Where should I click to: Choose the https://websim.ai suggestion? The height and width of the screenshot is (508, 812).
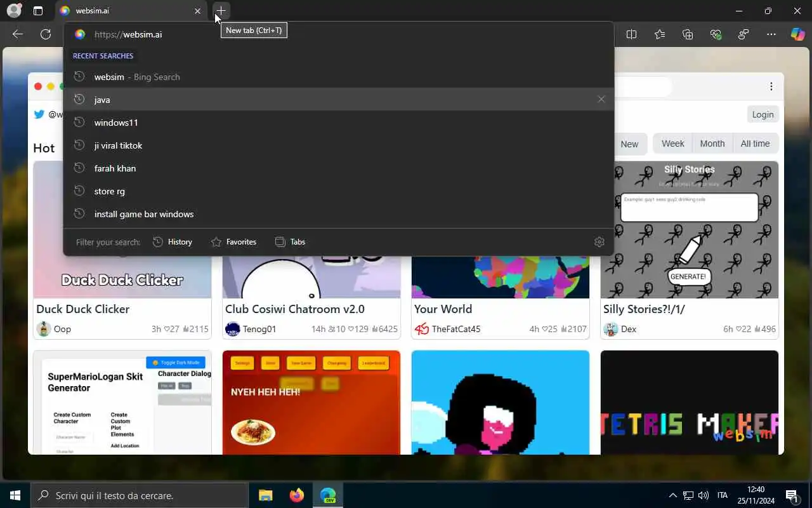click(339, 34)
